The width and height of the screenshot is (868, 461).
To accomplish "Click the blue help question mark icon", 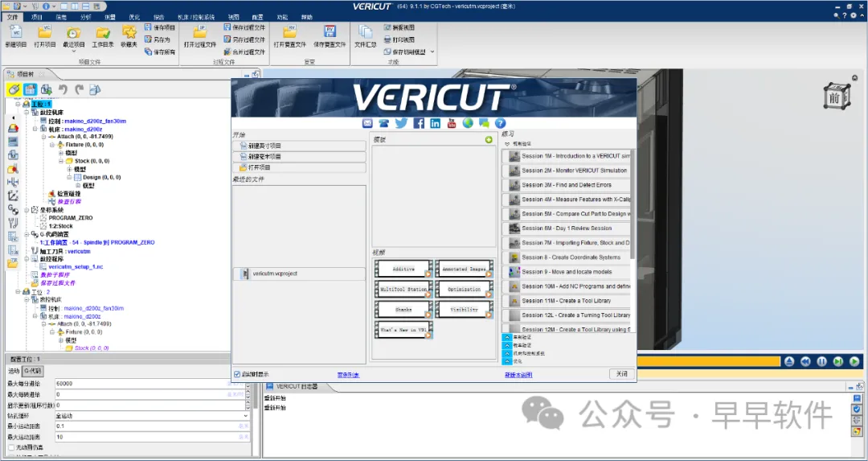I will point(500,123).
